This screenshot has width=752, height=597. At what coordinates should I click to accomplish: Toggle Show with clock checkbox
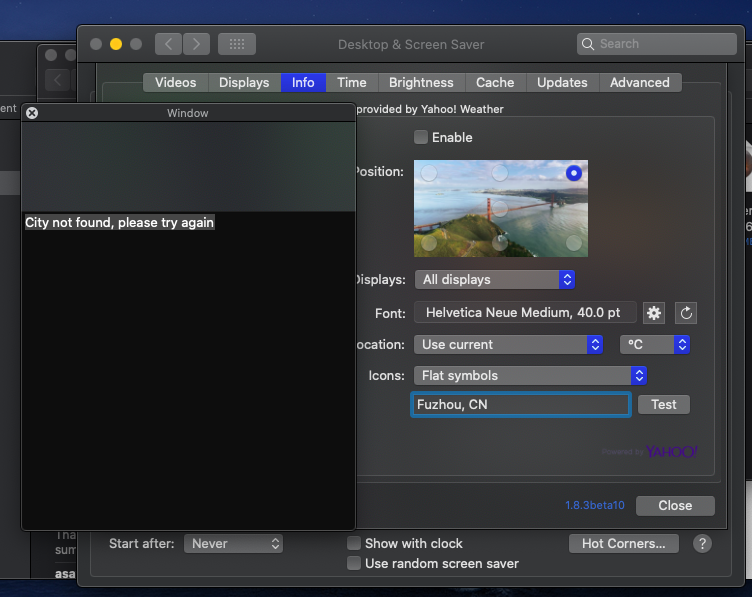[354, 543]
